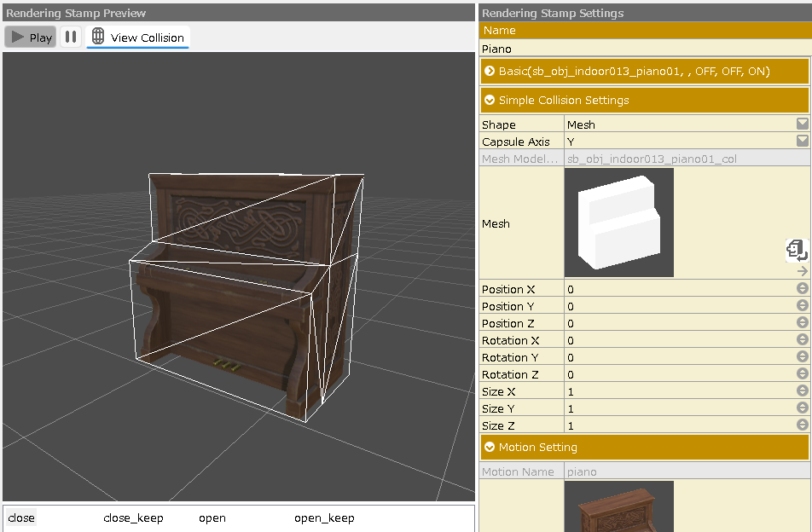Screen dimensions: 812x532
Task: Click the Size X stepper icon
Action: coord(802,391)
